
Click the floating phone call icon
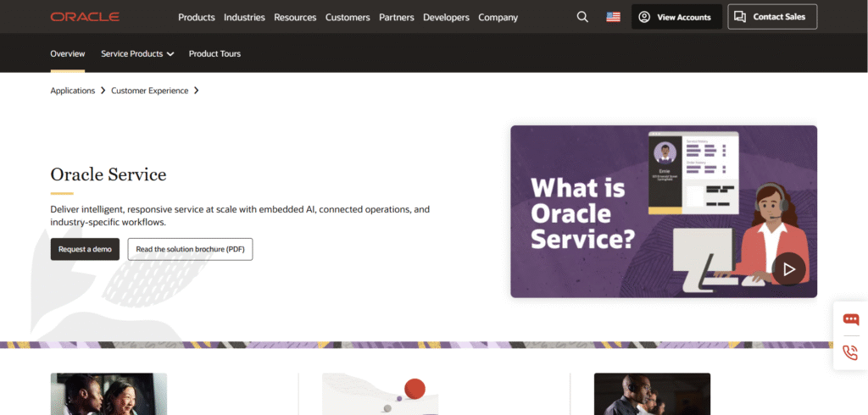(x=851, y=352)
